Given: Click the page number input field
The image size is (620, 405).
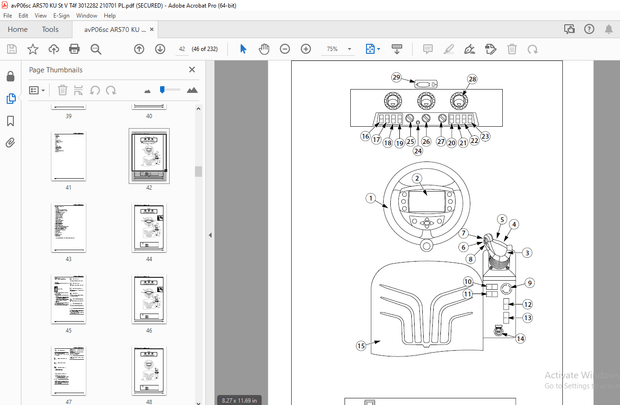Looking at the screenshot, I should coord(182,49).
